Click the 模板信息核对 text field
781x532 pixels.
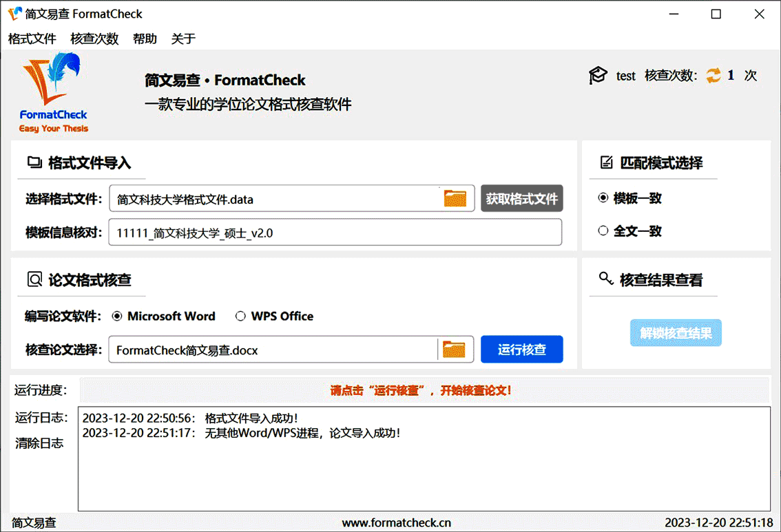[x=335, y=233]
